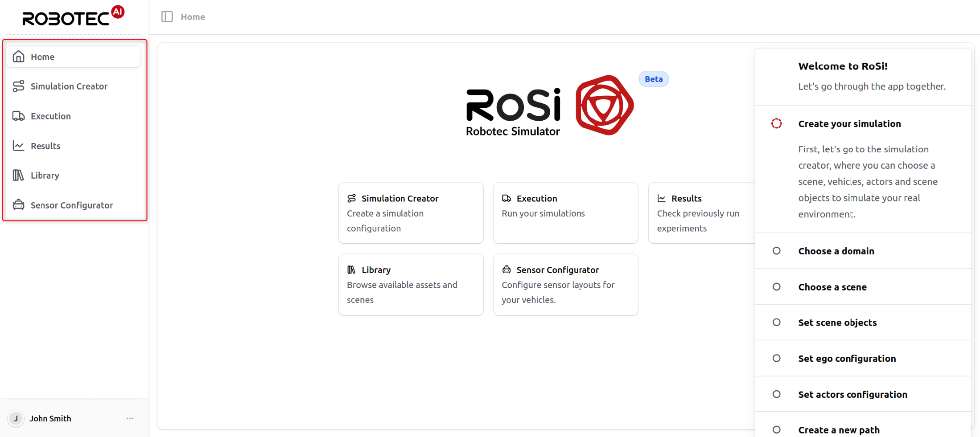Click the John Smith user name
980x437 pixels.
50,418
